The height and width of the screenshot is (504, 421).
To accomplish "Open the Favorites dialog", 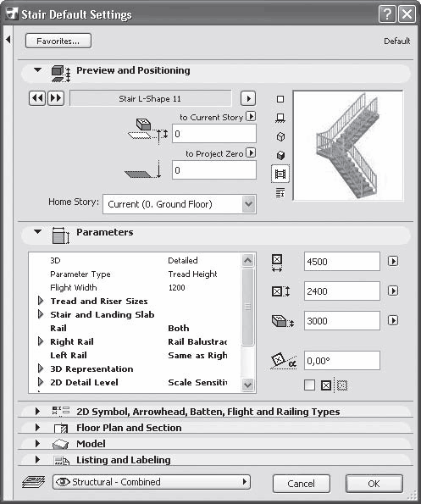I will click(58, 42).
